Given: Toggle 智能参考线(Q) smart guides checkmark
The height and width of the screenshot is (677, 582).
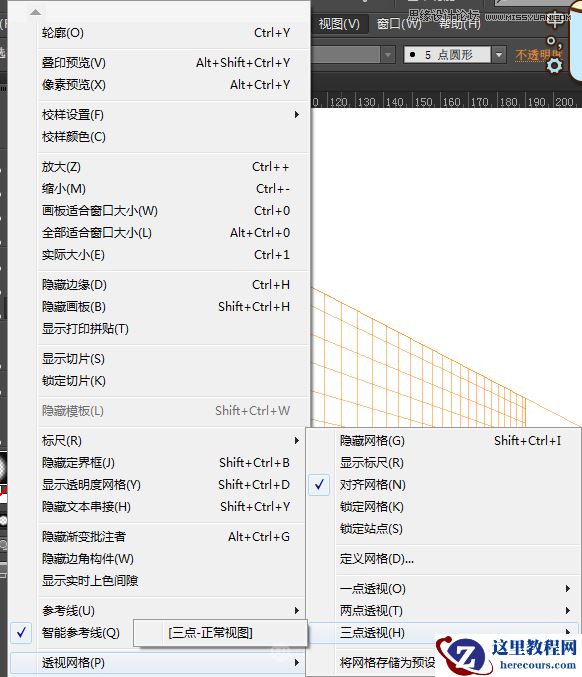Looking at the screenshot, I should point(22,633).
